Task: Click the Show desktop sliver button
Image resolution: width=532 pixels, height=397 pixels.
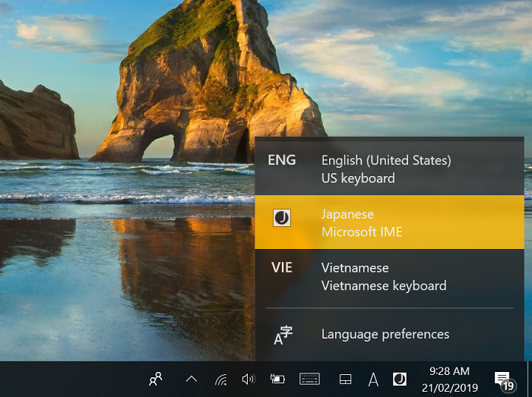Action: (x=529, y=379)
